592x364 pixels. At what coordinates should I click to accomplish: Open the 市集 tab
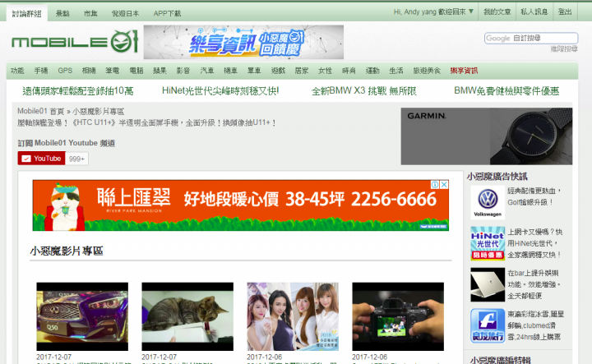point(90,14)
